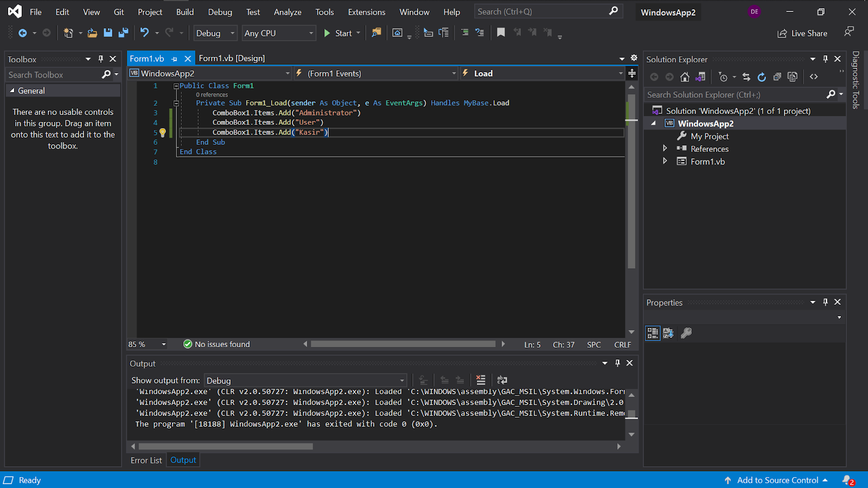
Task: Click Pending Changes Filter clock icon
Action: 723,77
